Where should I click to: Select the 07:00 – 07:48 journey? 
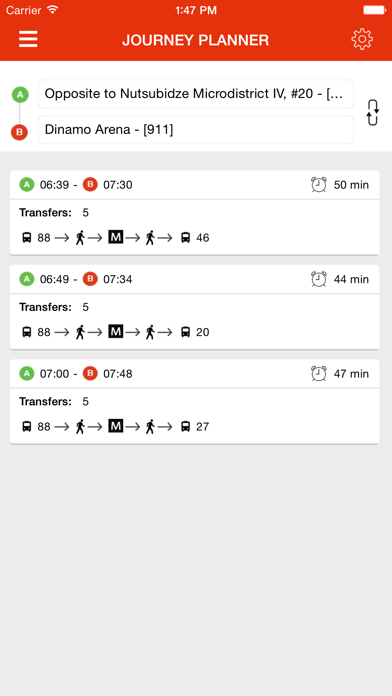coord(194,402)
